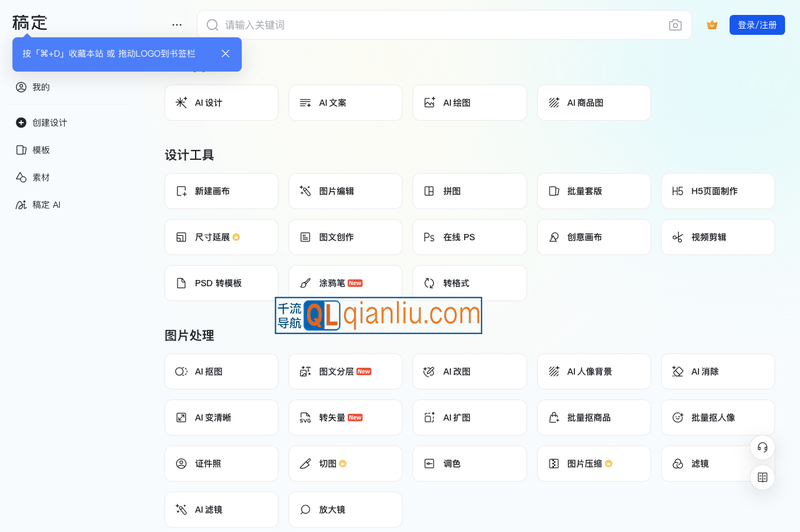Open 批量抠商品 tool
This screenshot has height=532, width=800.
click(594, 418)
